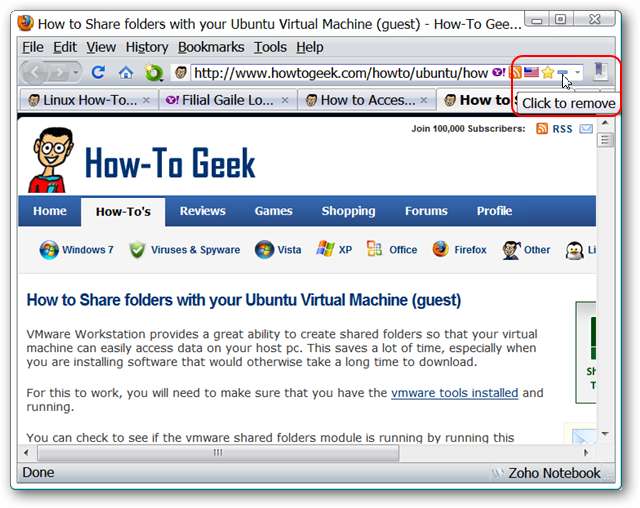Open Viruses & Spyware category link
640x508 pixels.
pyautogui.click(x=196, y=250)
